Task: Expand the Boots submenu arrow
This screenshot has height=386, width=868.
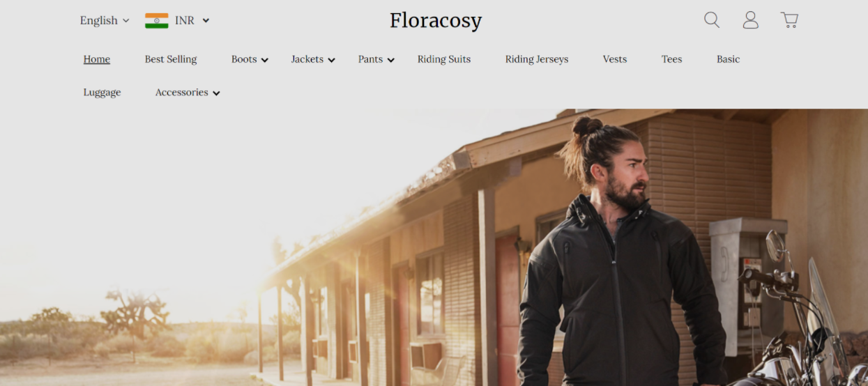Action: (x=265, y=60)
